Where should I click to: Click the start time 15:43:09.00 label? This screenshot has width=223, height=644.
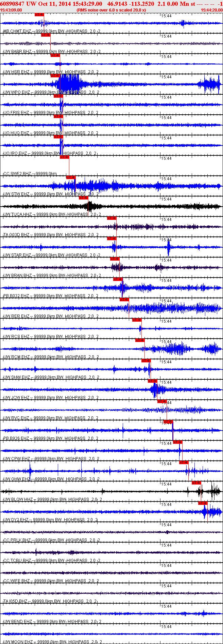coord(11,10)
